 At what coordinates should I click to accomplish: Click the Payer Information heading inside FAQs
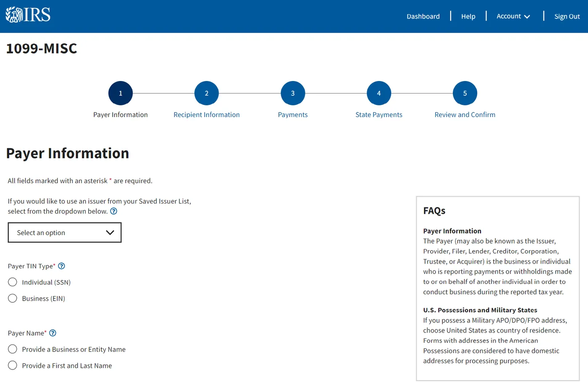tap(452, 231)
